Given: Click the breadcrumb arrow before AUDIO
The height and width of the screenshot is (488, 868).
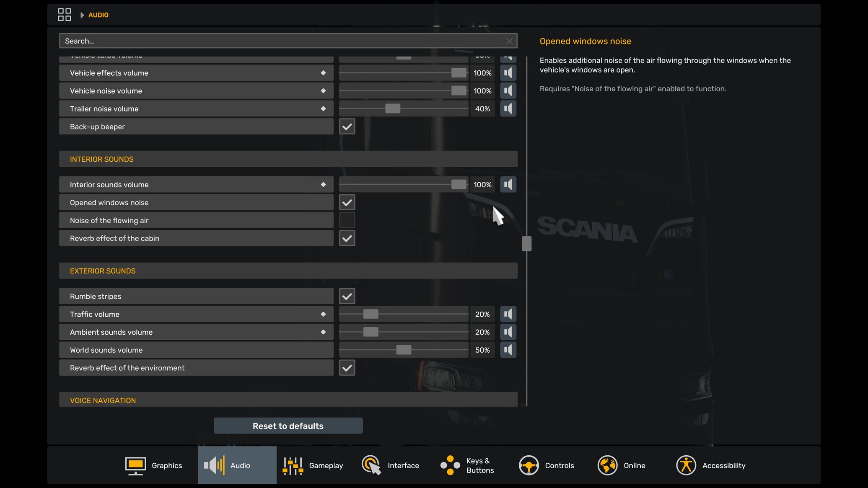Looking at the screenshot, I should click(x=82, y=15).
